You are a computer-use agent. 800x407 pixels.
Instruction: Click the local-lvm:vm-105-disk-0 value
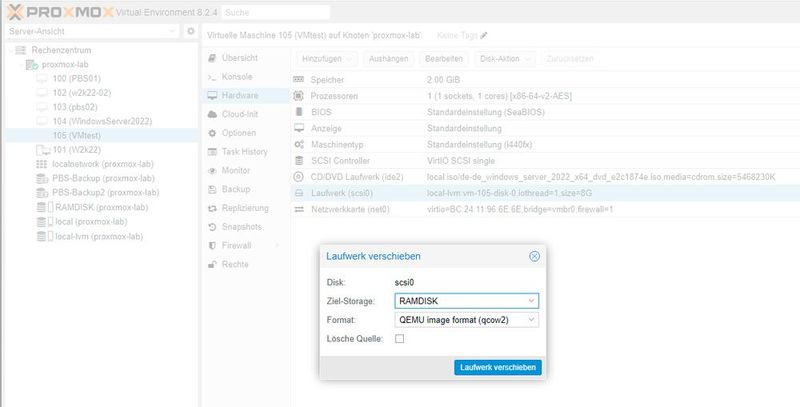(509, 193)
